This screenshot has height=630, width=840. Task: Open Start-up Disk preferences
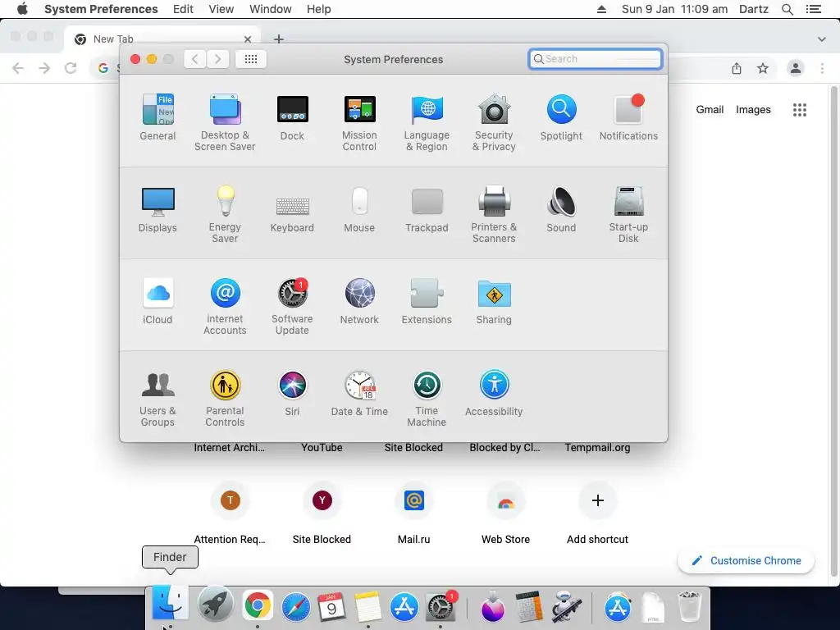(628, 214)
